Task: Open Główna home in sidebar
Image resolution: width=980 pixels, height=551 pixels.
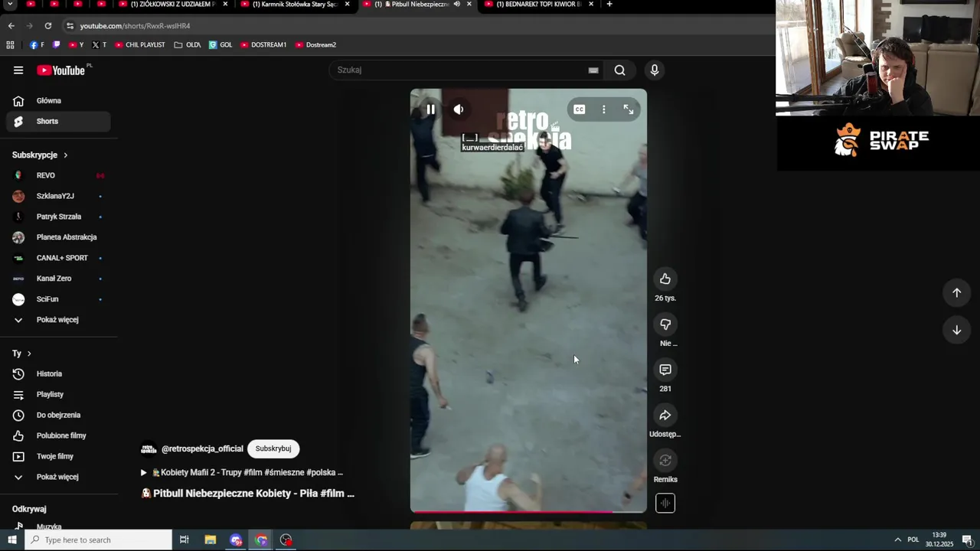Action: click(x=58, y=100)
